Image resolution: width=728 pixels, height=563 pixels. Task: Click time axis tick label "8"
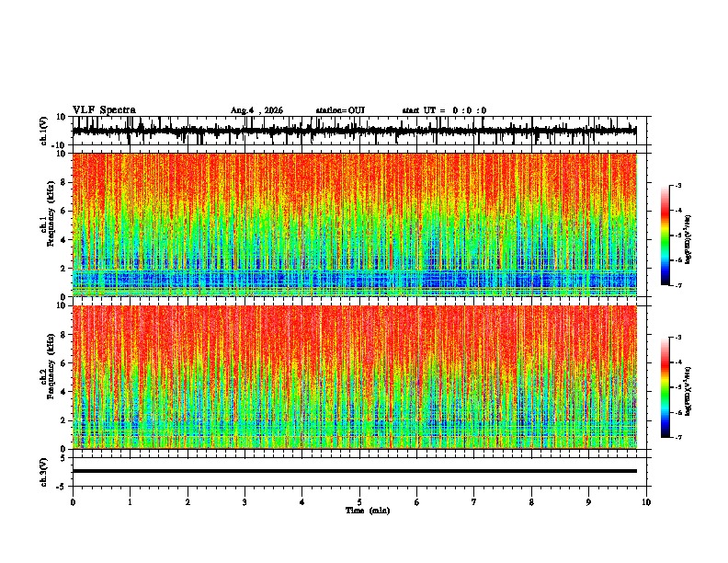[531, 502]
